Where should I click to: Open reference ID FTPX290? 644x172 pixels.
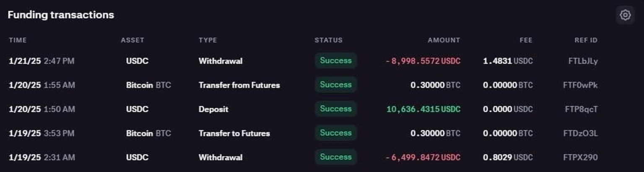(580, 158)
